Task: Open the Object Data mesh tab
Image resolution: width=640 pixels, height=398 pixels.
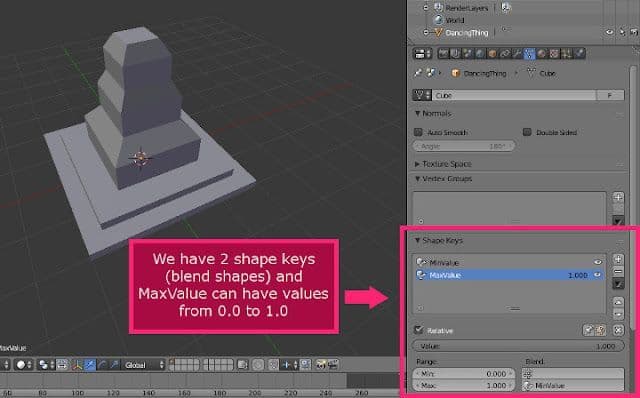Action: [529, 53]
